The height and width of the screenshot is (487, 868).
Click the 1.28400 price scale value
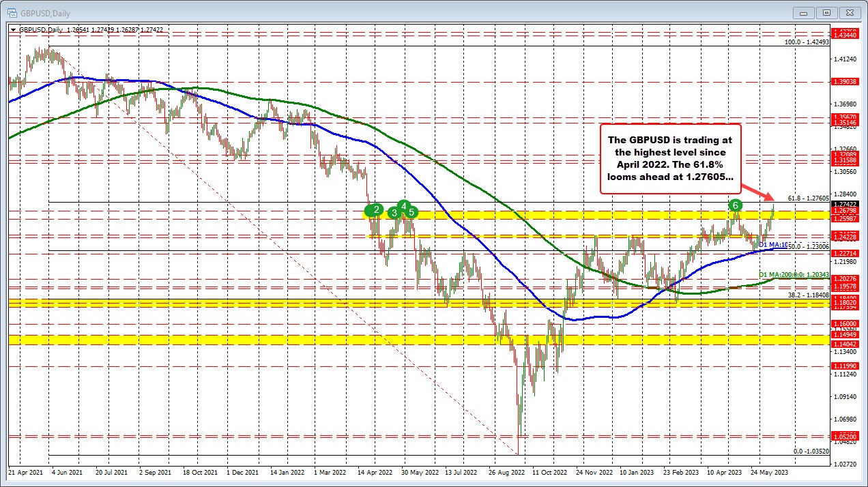[x=843, y=194]
